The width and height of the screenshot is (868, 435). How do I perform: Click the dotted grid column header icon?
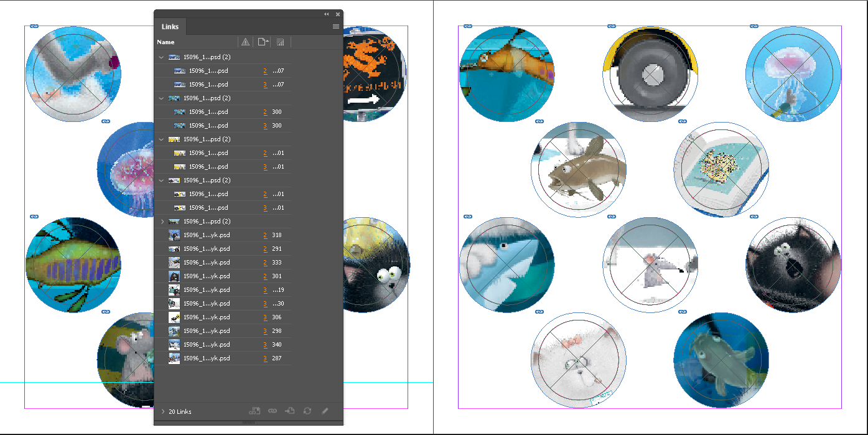tap(280, 42)
